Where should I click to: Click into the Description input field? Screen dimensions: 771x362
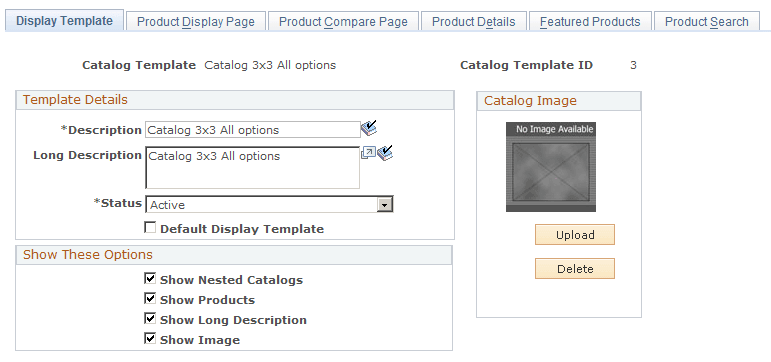pyautogui.click(x=253, y=130)
